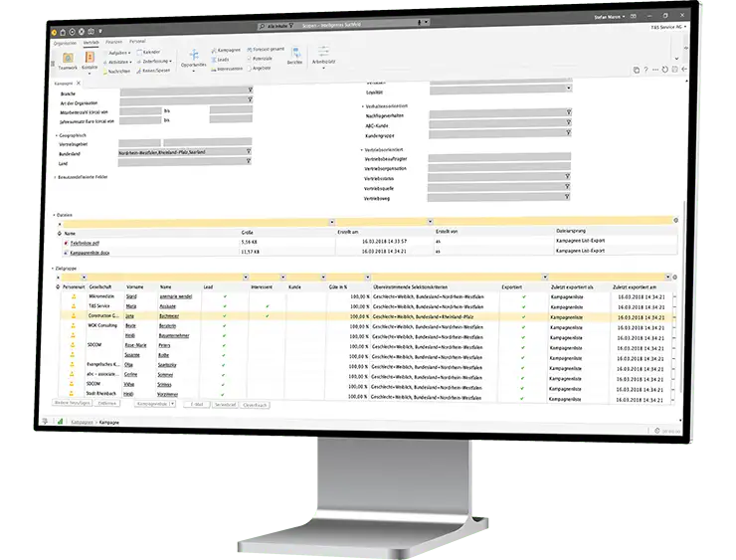Click the Vertriebsbeauftragter input field
Image resolution: width=736 pixels, height=560 pixels.
(499, 157)
